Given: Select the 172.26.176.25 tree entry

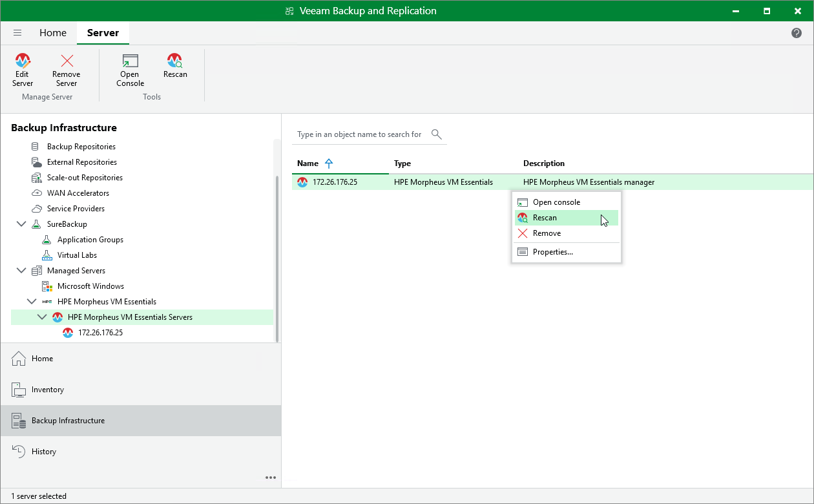Looking at the screenshot, I should [x=100, y=333].
